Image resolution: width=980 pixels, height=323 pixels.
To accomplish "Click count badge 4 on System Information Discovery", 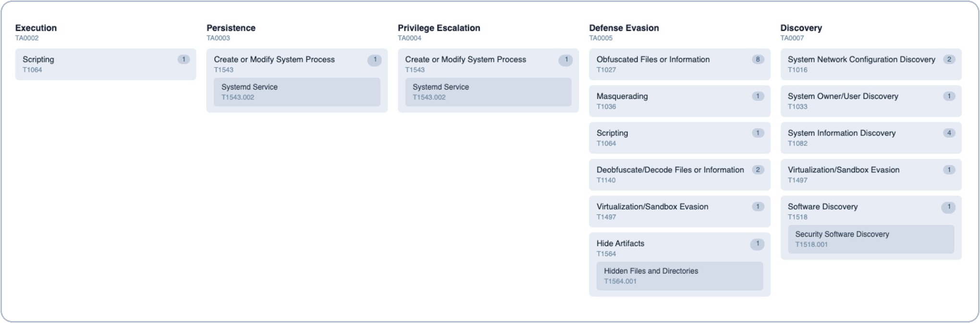I will click(x=948, y=133).
